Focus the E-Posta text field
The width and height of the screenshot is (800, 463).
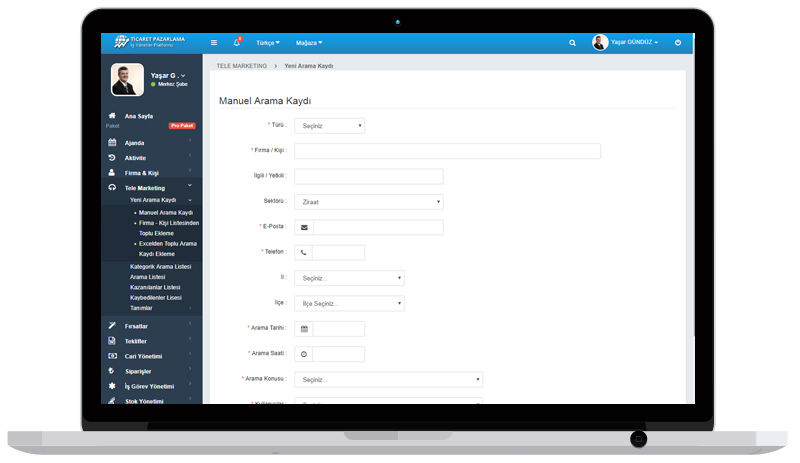click(x=378, y=227)
